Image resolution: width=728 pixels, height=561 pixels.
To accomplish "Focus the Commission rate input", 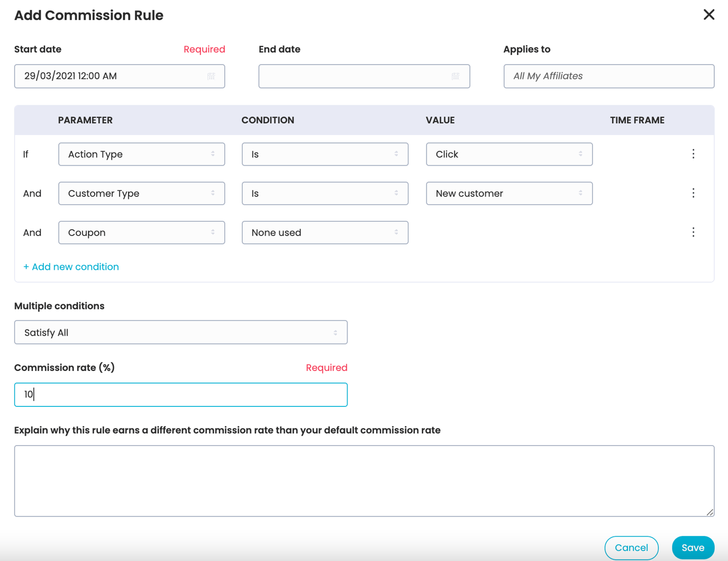I will pos(180,394).
